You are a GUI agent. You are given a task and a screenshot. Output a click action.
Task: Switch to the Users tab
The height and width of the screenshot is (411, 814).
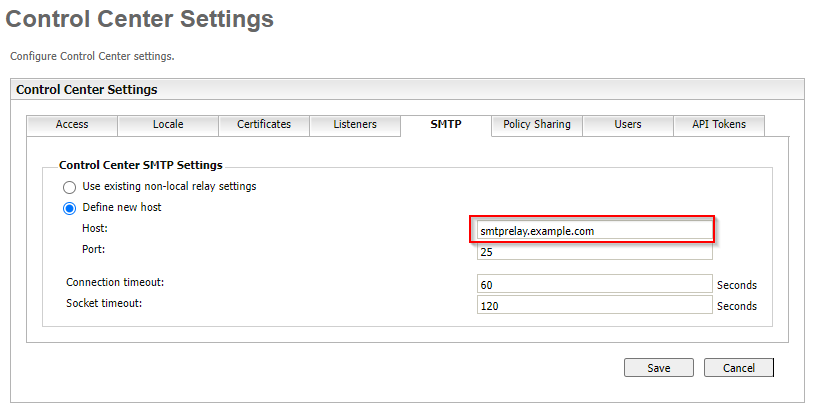(628, 125)
